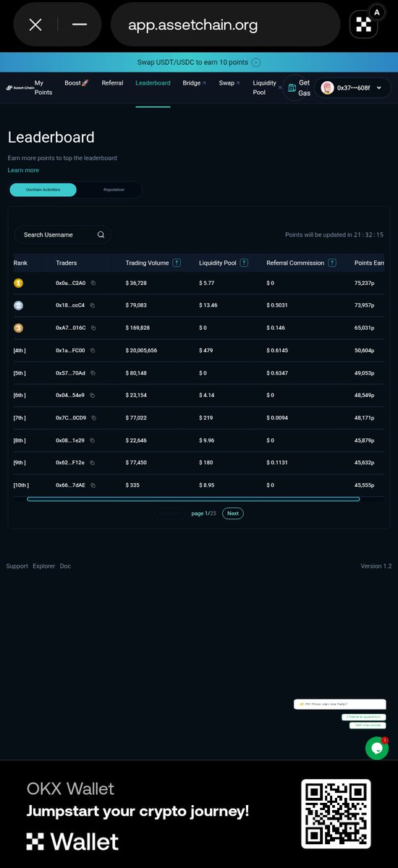
Task: Click the arrow icon on the swap banner
Action: (256, 63)
